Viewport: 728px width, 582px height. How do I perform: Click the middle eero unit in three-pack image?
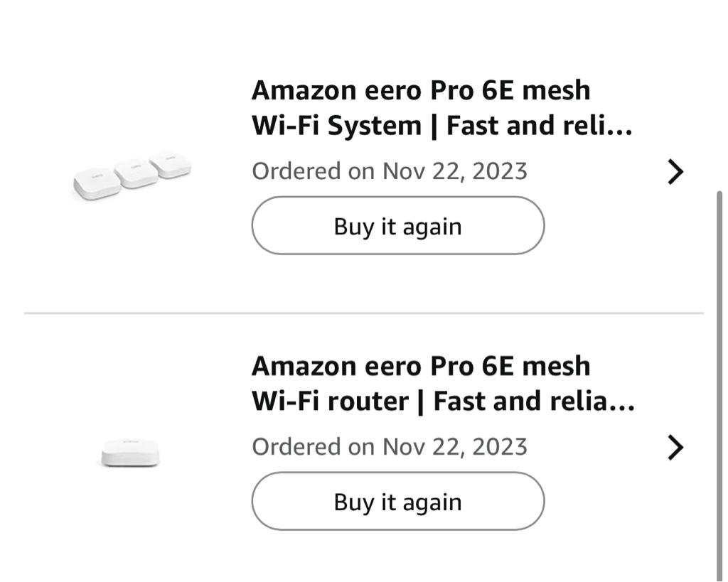point(135,173)
